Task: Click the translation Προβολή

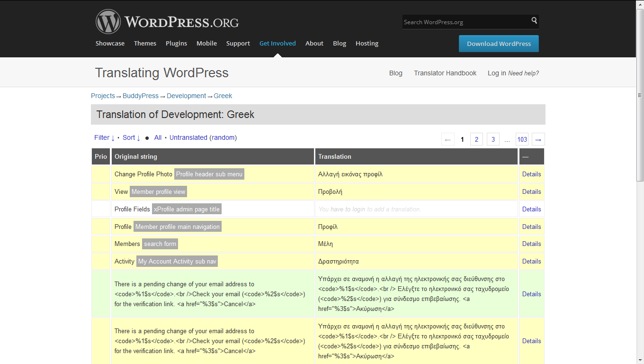Action: point(330,191)
